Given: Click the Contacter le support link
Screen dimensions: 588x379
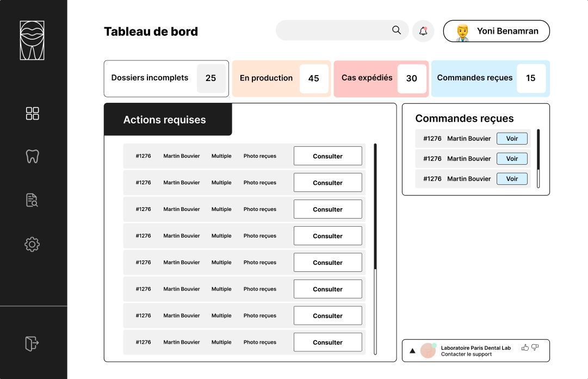Looking at the screenshot, I should tap(466, 355).
